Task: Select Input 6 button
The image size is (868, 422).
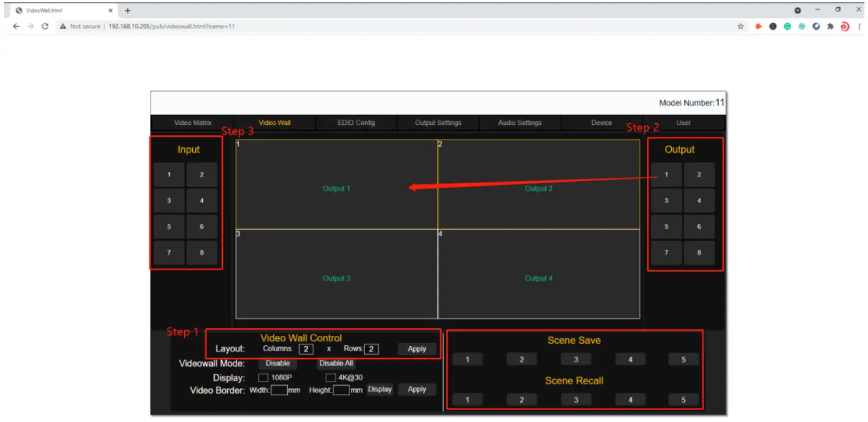Action: click(202, 227)
